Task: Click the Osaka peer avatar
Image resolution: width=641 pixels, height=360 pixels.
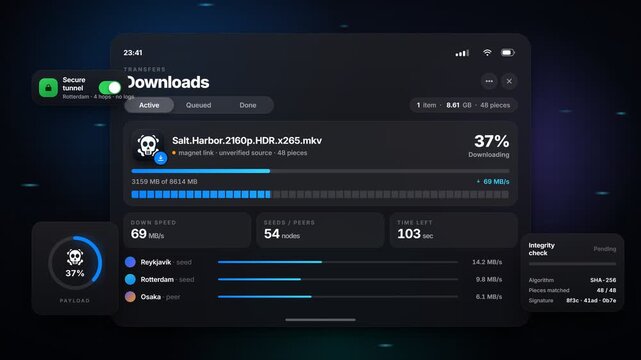Action: pos(130,297)
